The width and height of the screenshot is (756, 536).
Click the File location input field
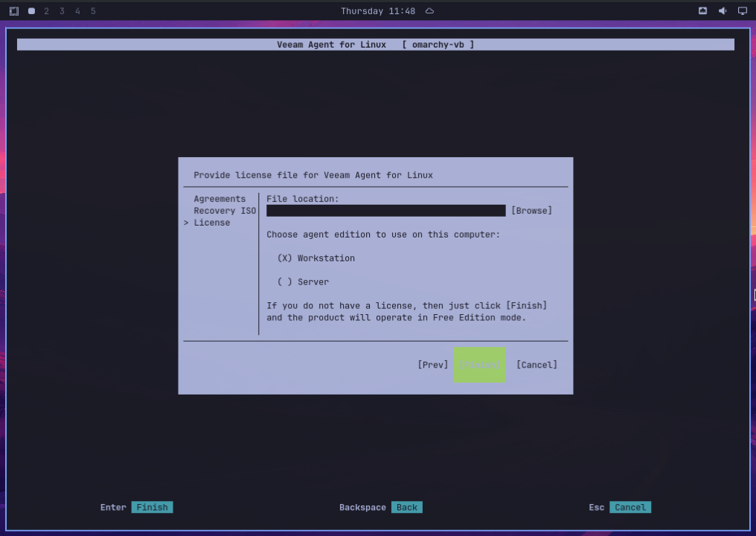pyautogui.click(x=385, y=211)
